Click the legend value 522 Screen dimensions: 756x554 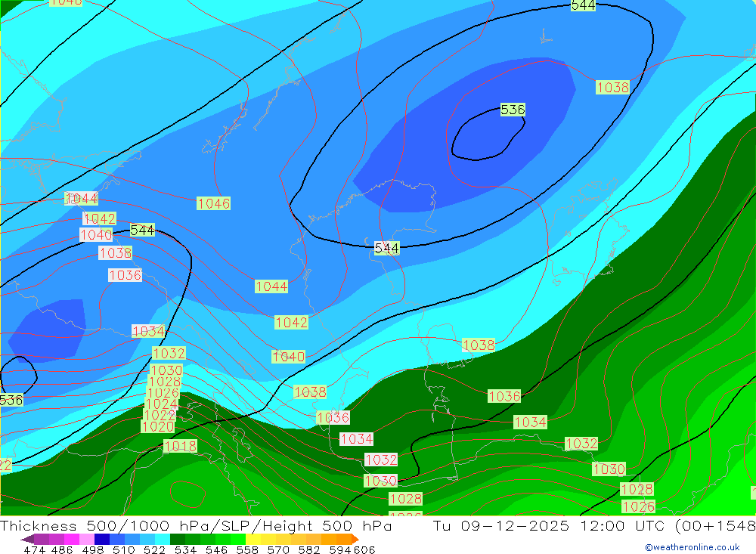click(x=154, y=549)
